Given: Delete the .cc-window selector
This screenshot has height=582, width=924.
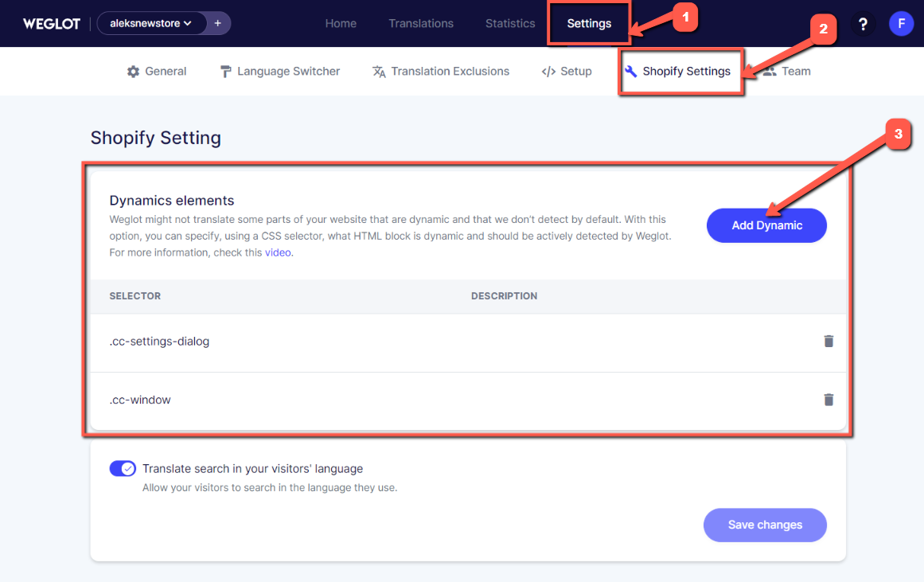Looking at the screenshot, I should [828, 399].
